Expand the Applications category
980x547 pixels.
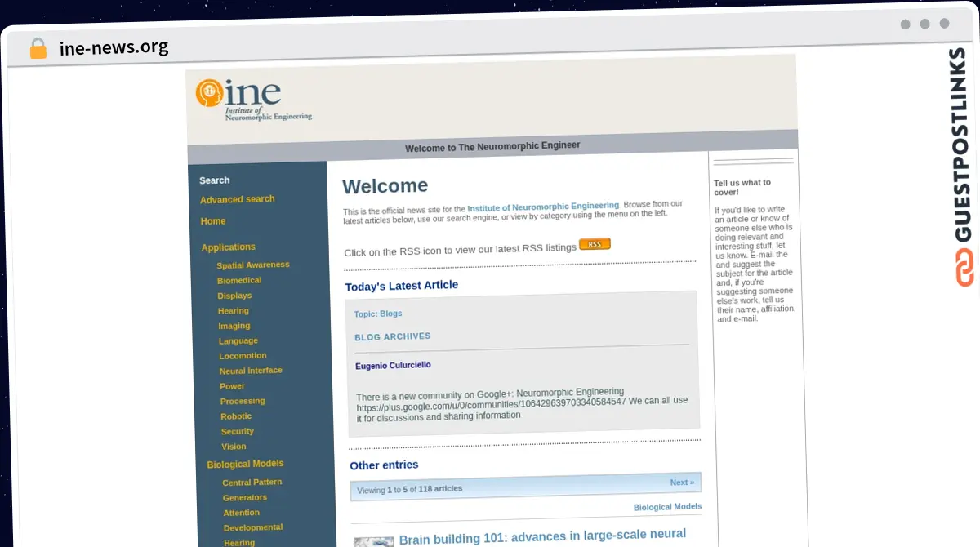pyautogui.click(x=228, y=247)
